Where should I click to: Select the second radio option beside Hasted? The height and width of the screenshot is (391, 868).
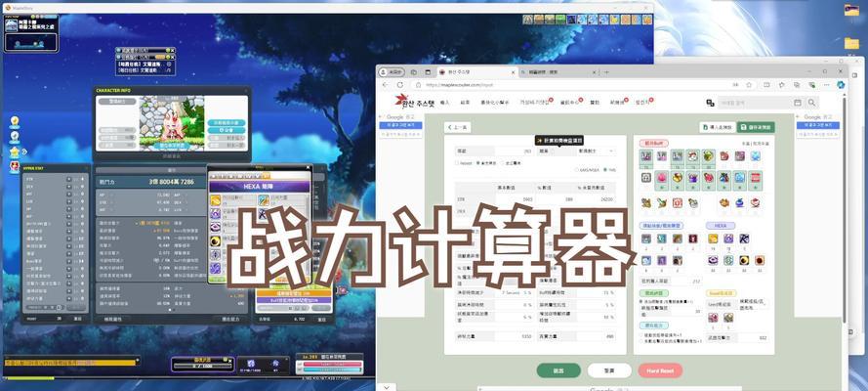[x=502, y=163]
